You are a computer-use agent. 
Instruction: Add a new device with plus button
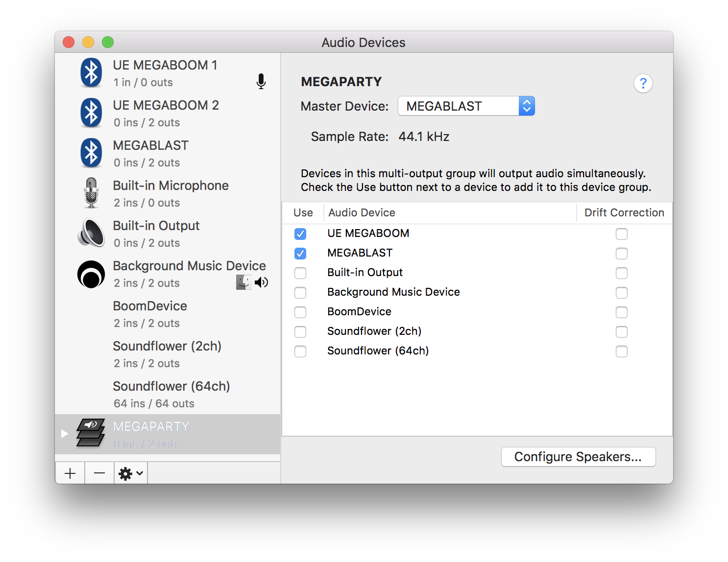point(70,473)
